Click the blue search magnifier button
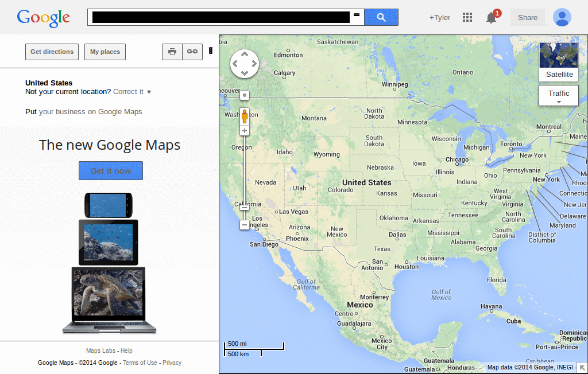 pyautogui.click(x=381, y=17)
